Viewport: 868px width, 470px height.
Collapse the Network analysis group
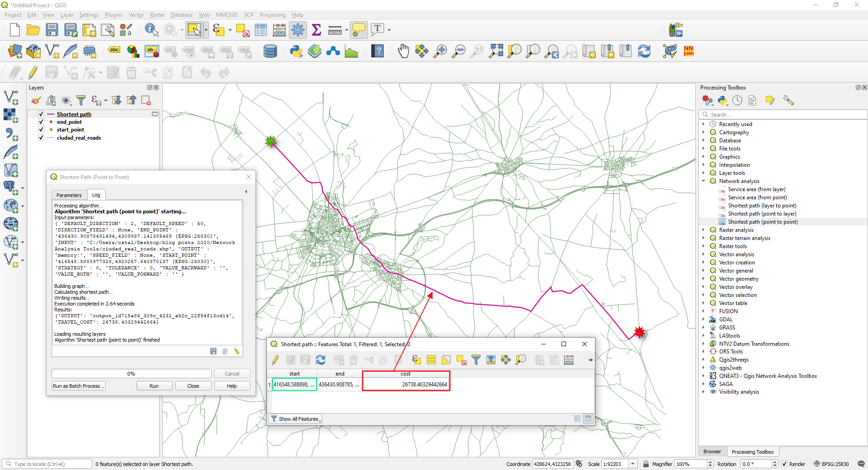(x=703, y=181)
